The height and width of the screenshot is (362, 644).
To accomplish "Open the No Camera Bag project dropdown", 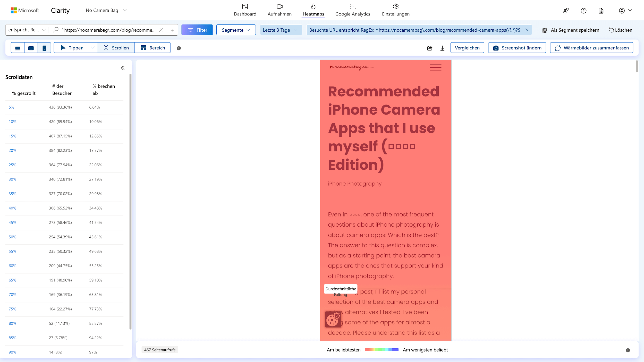I will point(106,10).
